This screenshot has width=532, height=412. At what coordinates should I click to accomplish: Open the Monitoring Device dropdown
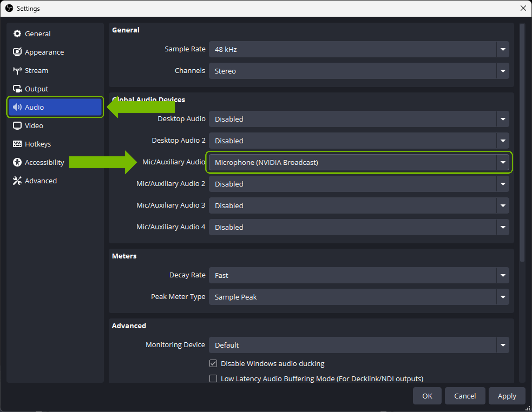[358, 345]
